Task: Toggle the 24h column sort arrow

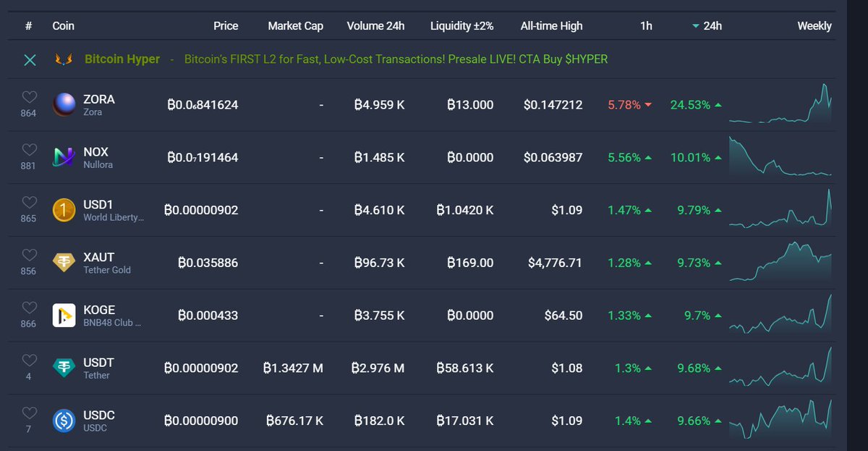Action: [x=696, y=26]
